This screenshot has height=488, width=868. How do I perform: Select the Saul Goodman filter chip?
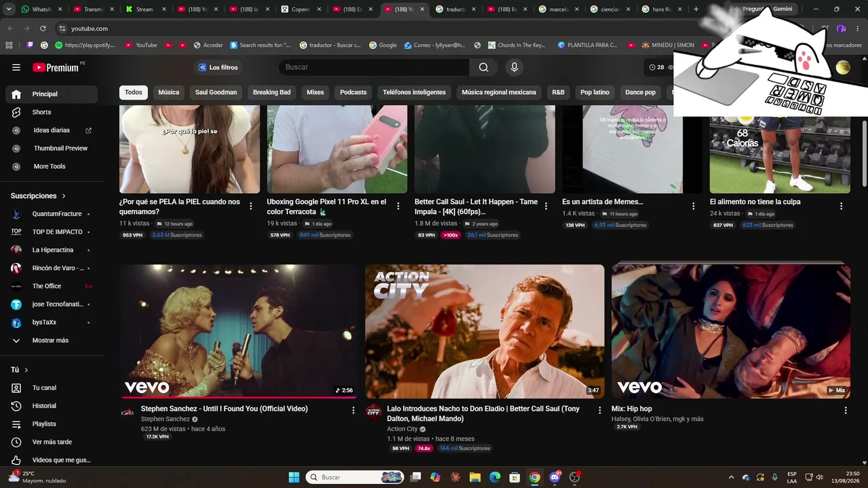point(216,92)
